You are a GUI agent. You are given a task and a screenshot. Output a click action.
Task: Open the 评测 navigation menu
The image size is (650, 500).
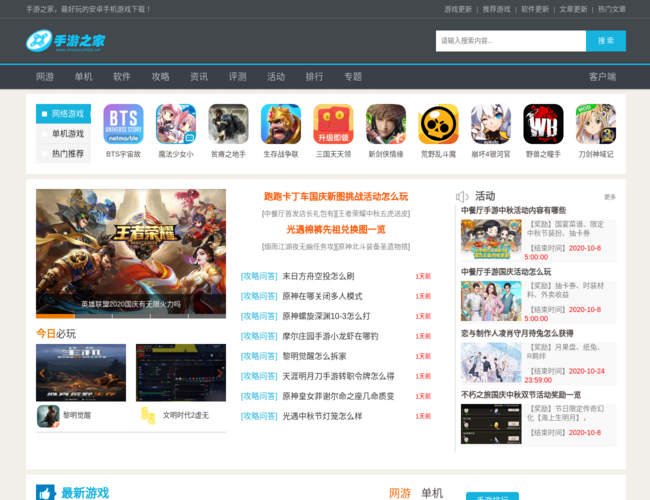tap(238, 77)
